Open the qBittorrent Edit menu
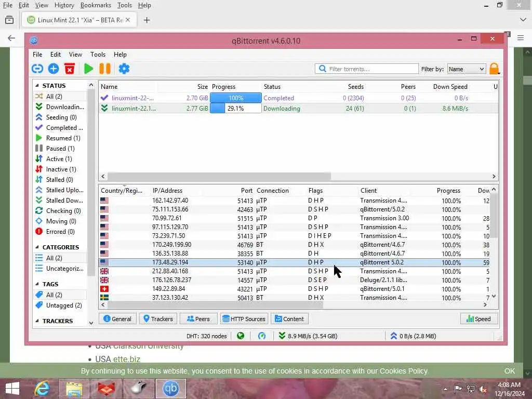Image resolution: width=532 pixels, height=399 pixels. click(x=55, y=55)
